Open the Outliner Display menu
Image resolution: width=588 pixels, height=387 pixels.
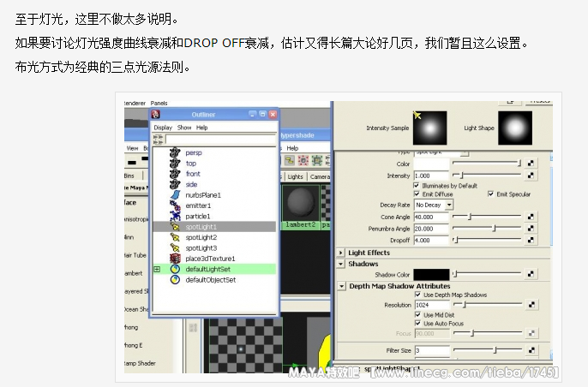coord(163,128)
